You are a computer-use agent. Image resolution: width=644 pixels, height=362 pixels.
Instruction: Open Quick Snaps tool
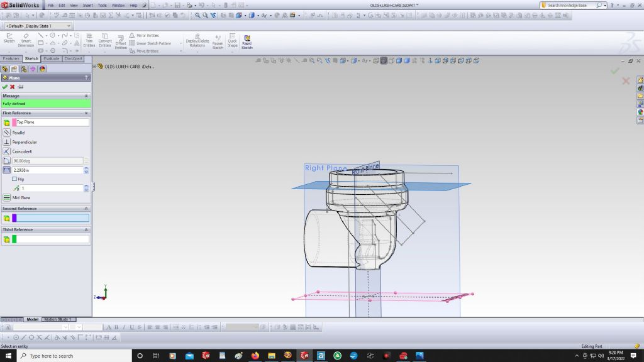[x=233, y=40]
